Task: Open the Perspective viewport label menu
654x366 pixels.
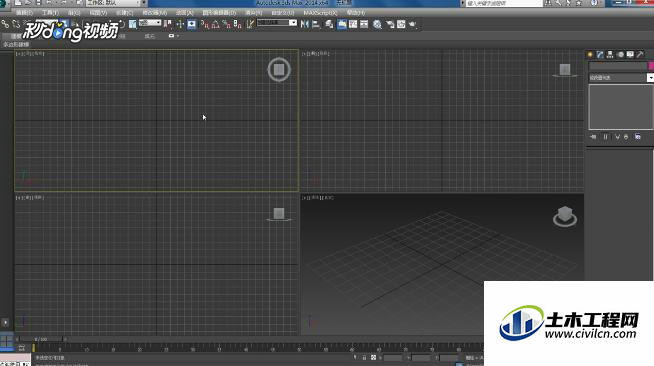Action: [318, 198]
